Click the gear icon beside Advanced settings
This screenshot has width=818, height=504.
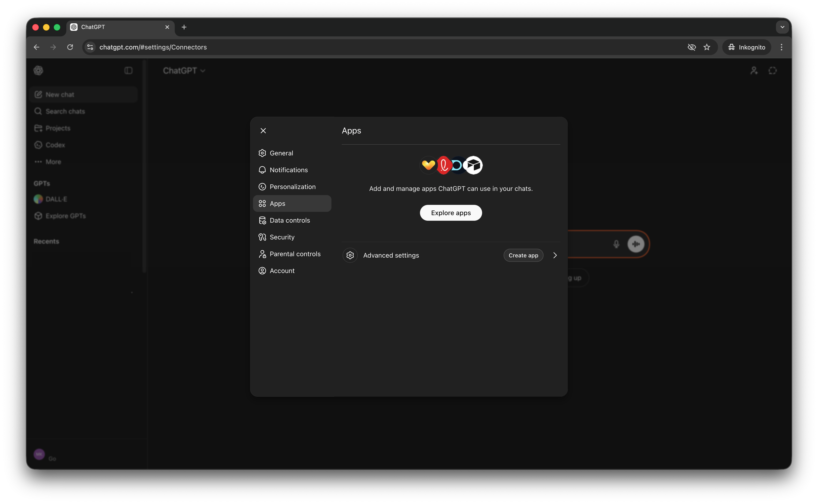click(x=350, y=255)
